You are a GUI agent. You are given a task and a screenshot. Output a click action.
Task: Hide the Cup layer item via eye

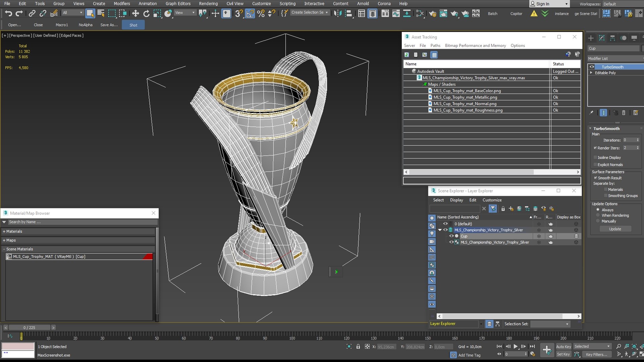point(451,236)
